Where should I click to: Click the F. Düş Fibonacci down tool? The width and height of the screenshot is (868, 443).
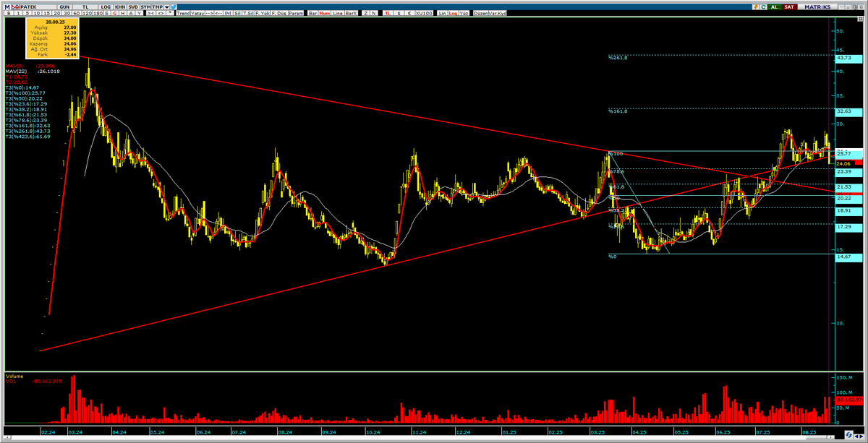click(x=279, y=13)
